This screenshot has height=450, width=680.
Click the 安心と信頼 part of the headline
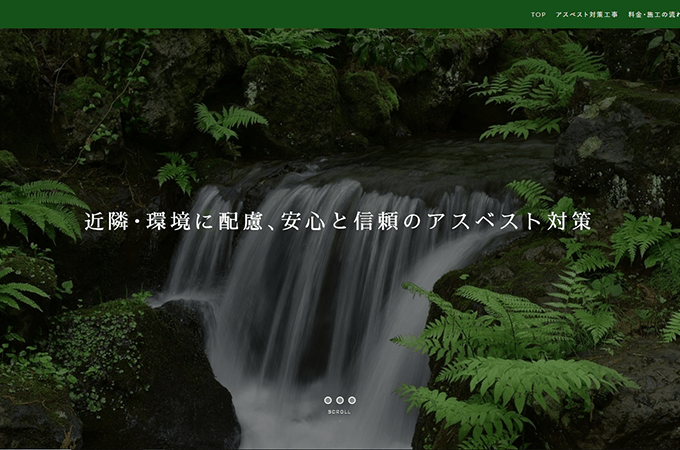(x=340, y=221)
